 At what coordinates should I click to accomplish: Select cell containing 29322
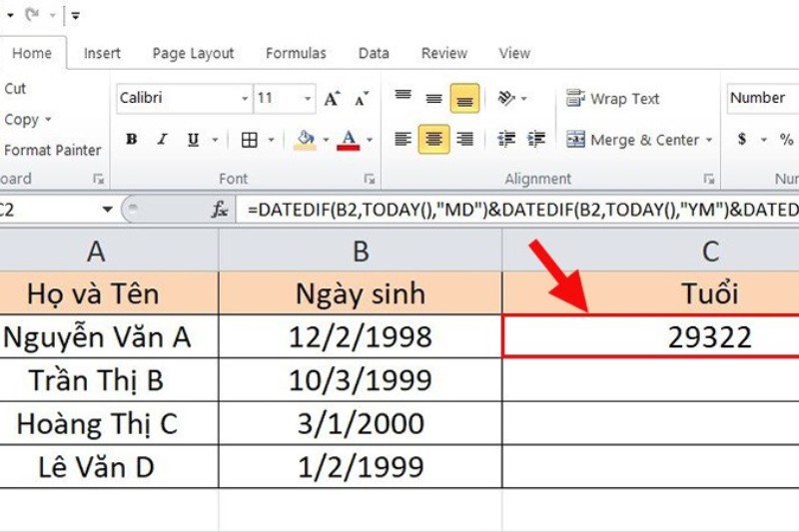651,336
